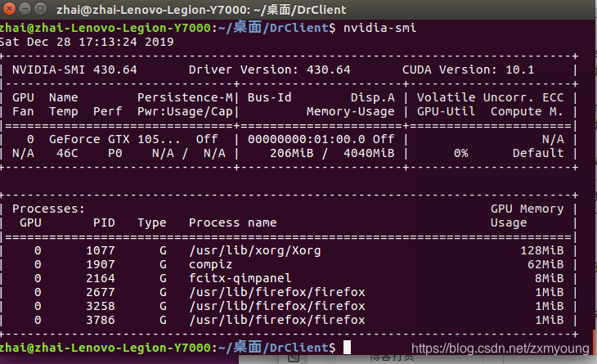Select PID '3786'

click(x=100, y=320)
